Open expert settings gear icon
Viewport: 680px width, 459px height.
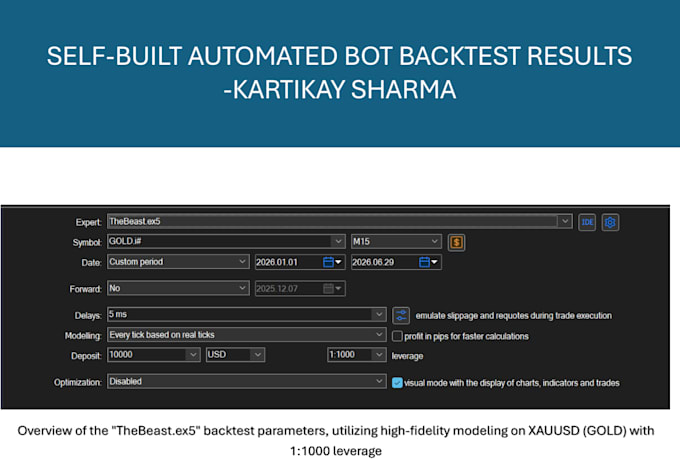point(610,222)
